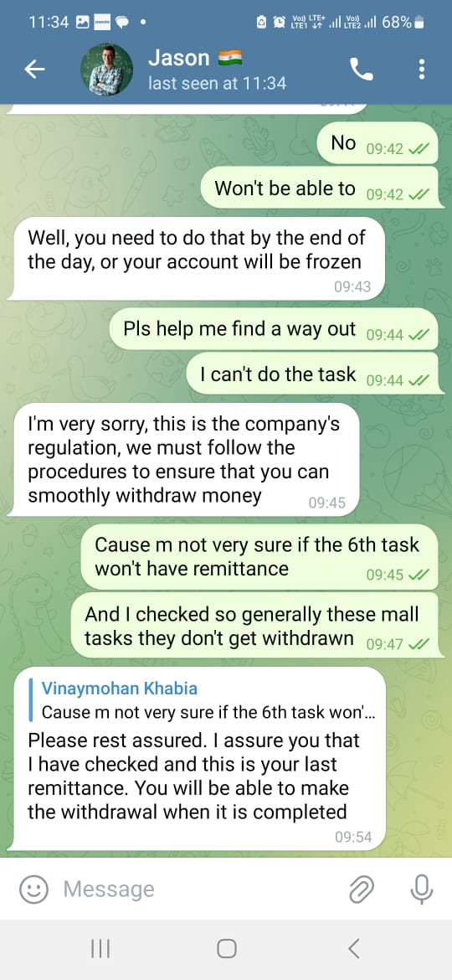The width and height of the screenshot is (452, 980).
Task: Tap the Android home navigation button
Action: coord(226,949)
